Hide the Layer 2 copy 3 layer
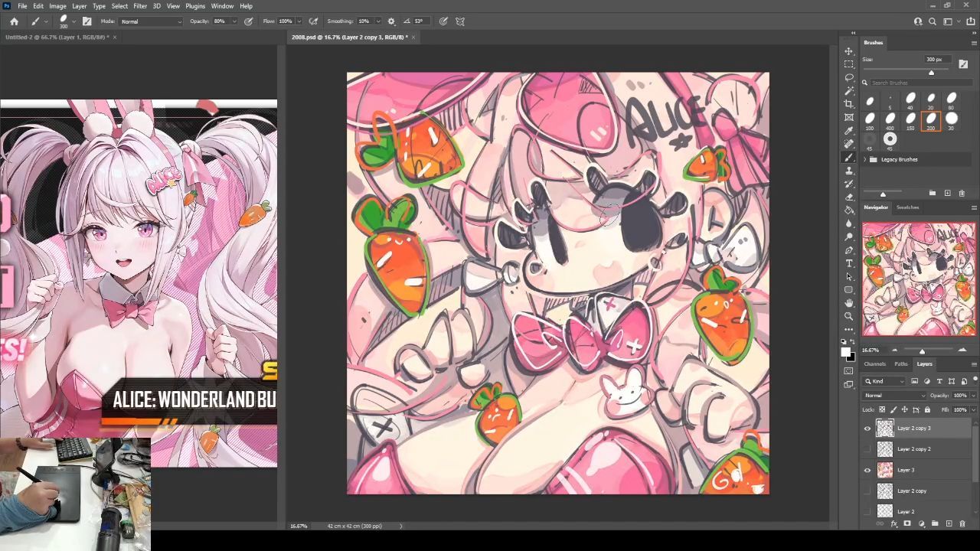Viewport: 980px width, 551px height. click(867, 429)
